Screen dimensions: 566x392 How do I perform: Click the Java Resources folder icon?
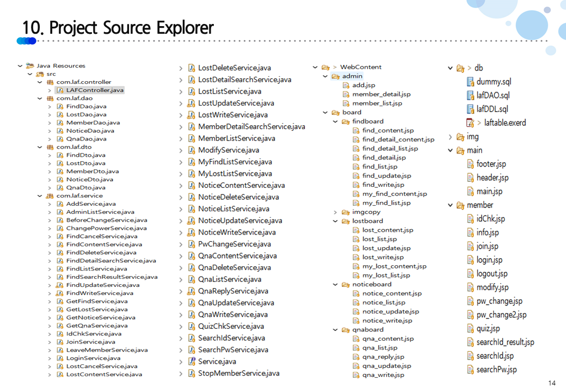[30, 66]
